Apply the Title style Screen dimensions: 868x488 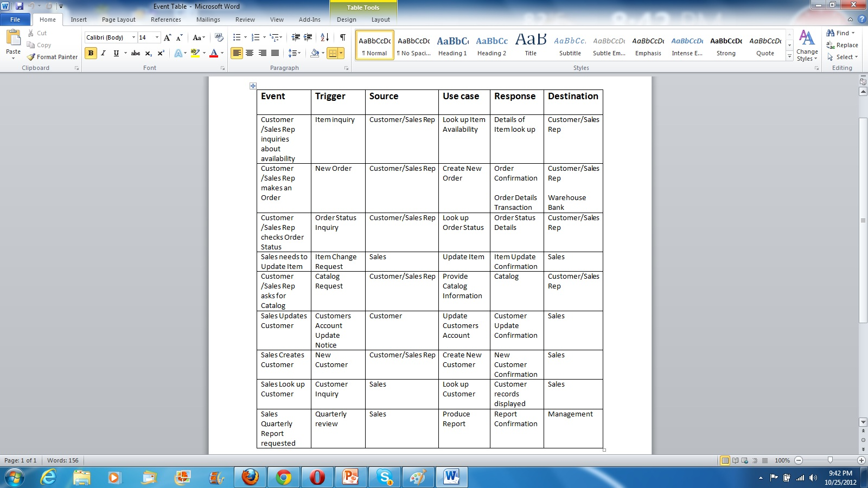[x=531, y=46]
